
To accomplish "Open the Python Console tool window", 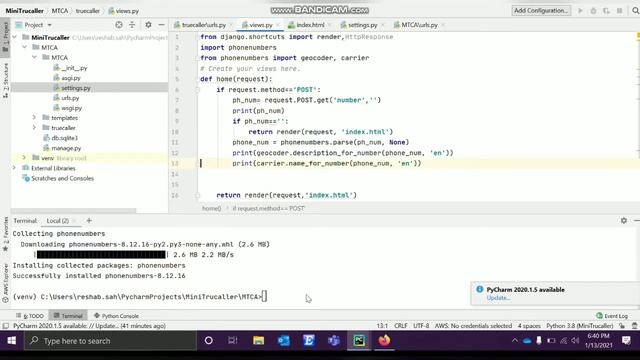I will click(x=116, y=316).
